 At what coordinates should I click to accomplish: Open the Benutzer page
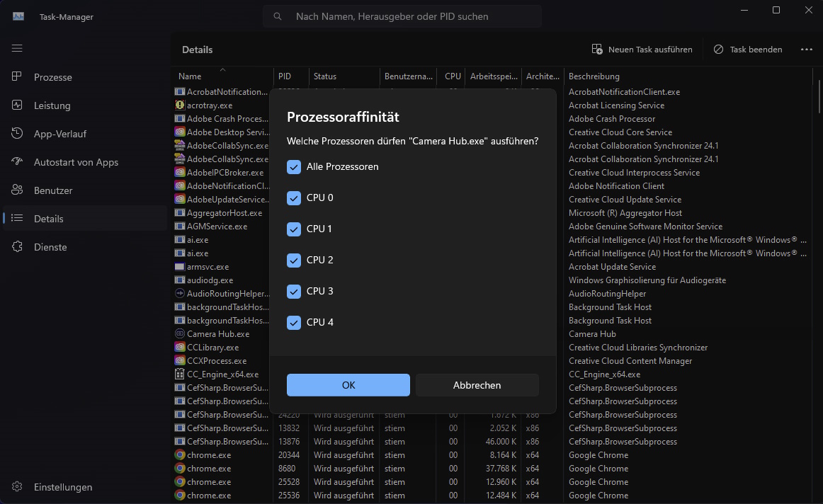pyautogui.click(x=85, y=190)
